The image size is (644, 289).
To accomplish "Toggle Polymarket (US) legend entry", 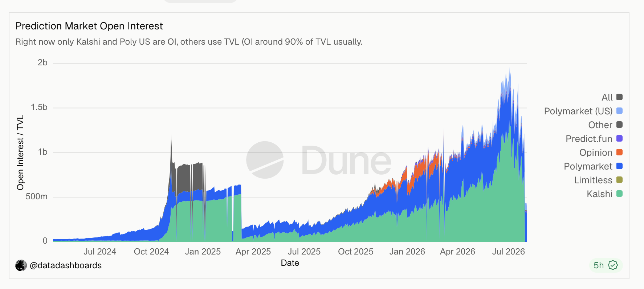I will click(583, 111).
